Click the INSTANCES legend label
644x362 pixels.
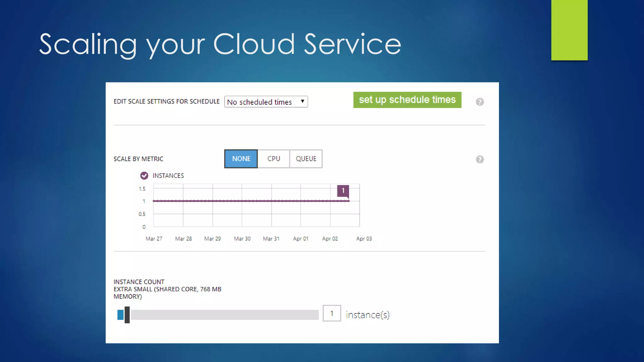pos(168,176)
